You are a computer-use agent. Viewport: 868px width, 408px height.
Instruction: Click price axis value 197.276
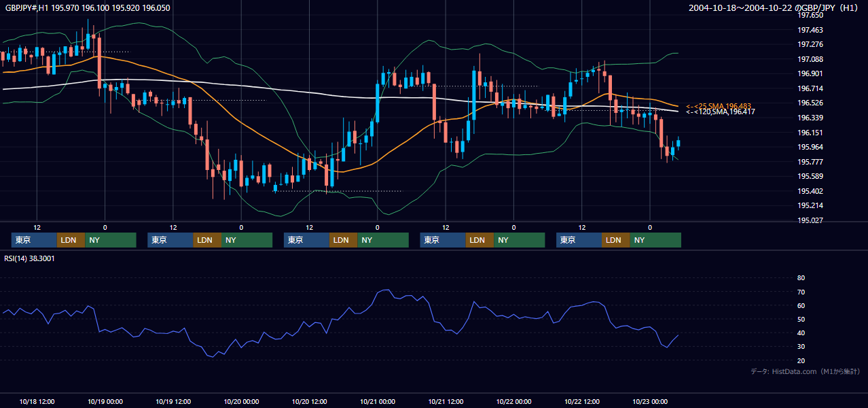pos(810,44)
